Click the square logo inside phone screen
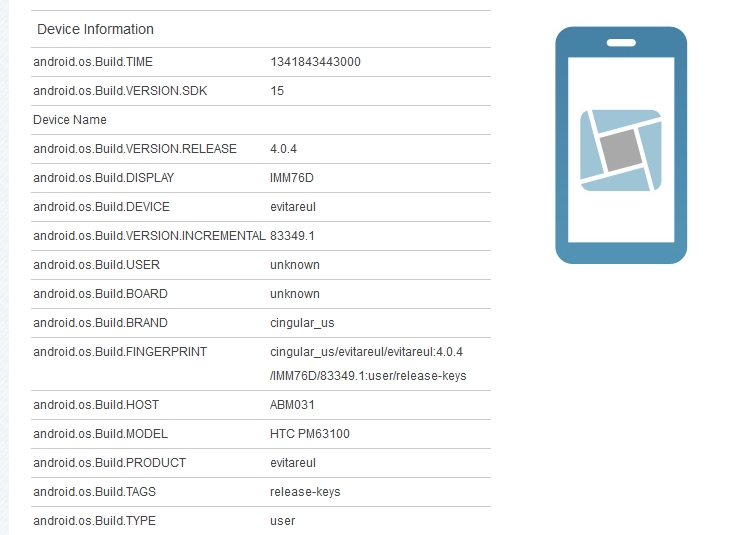Viewport: 738px width, 535px height. (x=621, y=150)
